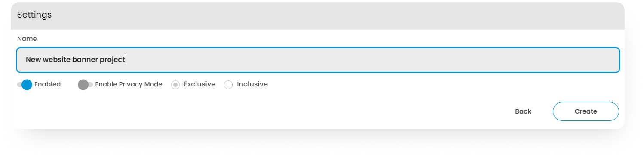Click the Settings panel header title
Image resolution: width=644 pixels, height=157 pixels.
[34, 15]
